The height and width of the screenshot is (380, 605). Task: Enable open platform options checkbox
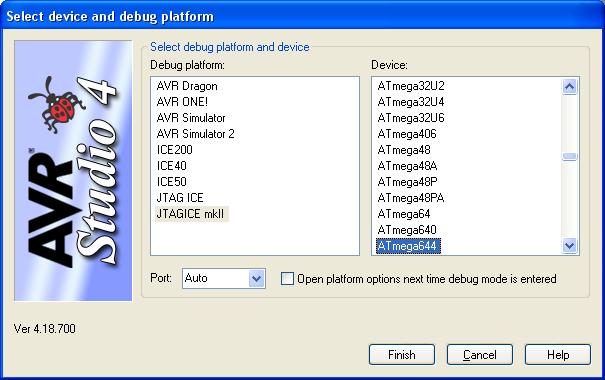click(x=287, y=279)
